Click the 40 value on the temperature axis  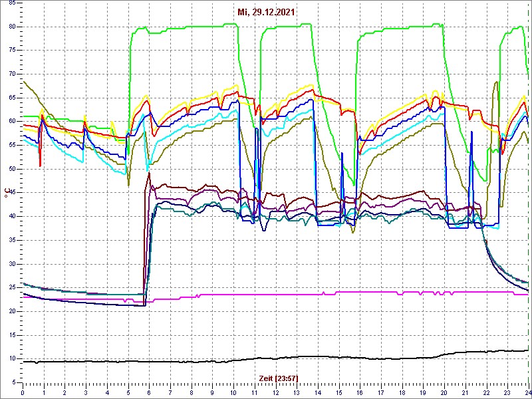pos(12,217)
